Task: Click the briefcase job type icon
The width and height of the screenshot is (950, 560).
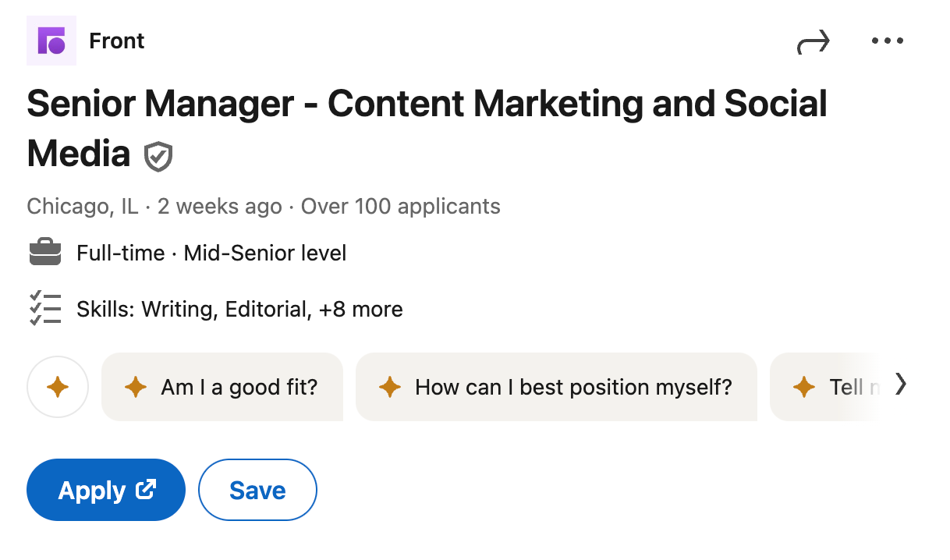Action: click(44, 252)
